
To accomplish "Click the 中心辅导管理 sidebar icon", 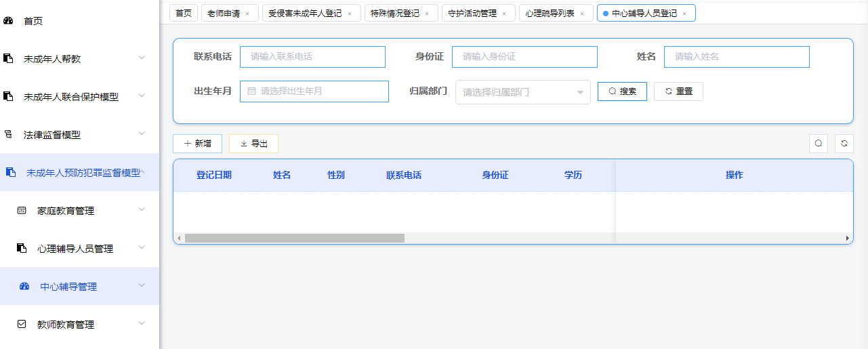I will click(24, 287).
